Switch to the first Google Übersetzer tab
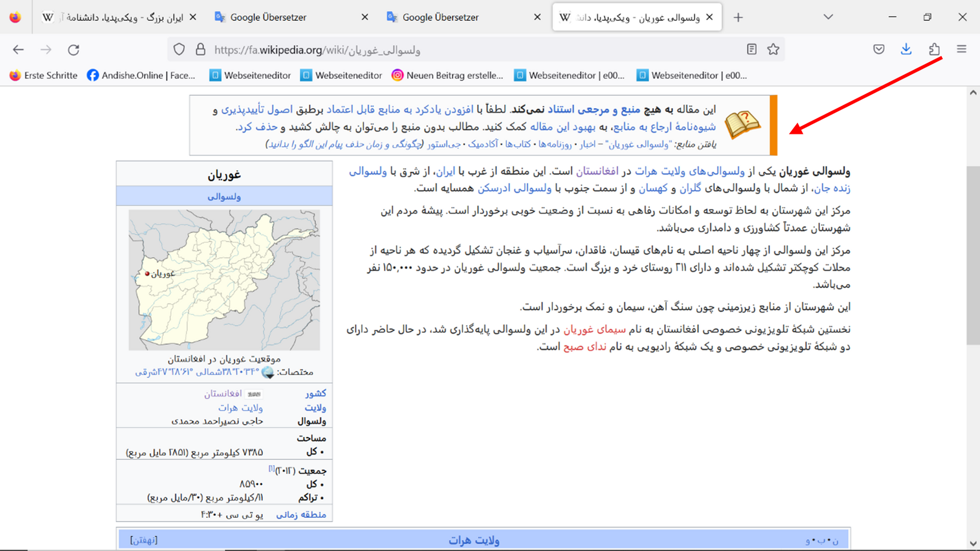The height and width of the screenshot is (551, 980). coord(268,17)
